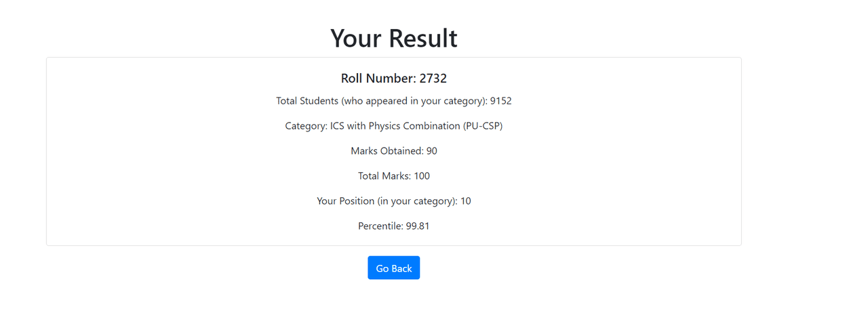
Task: Click the total students count 9152
Action: pos(501,101)
